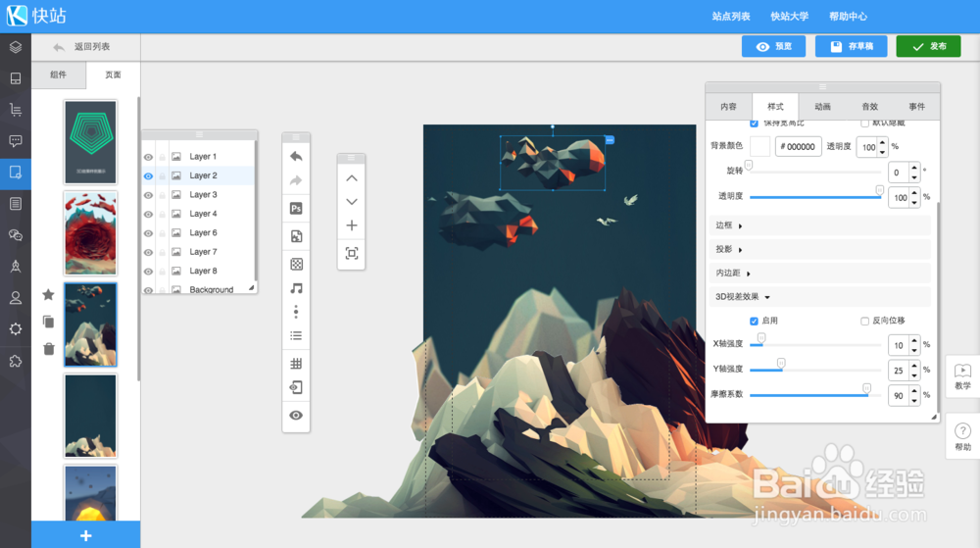
Task: Toggle visibility of Layer 2
Action: [x=148, y=176]
